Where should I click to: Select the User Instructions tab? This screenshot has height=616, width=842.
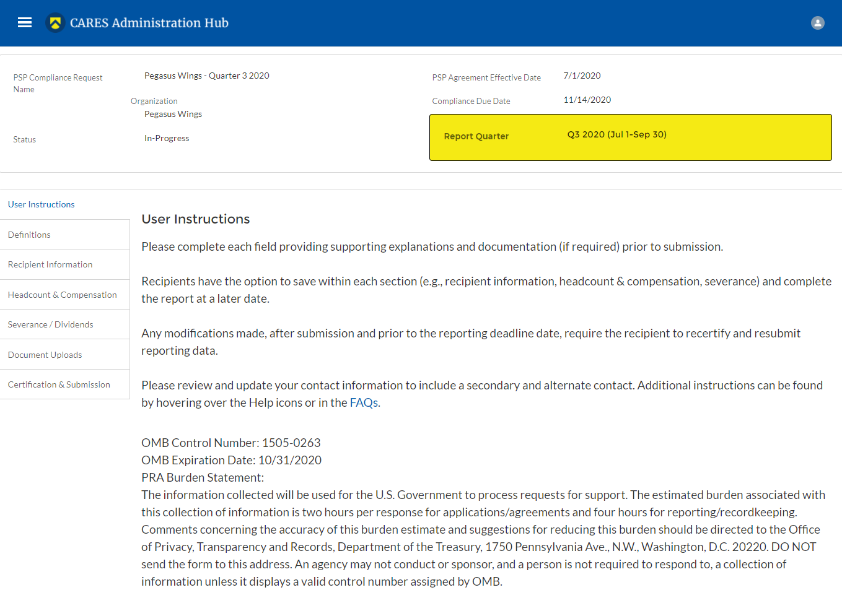pyautogui.click(x=41, y=204)
